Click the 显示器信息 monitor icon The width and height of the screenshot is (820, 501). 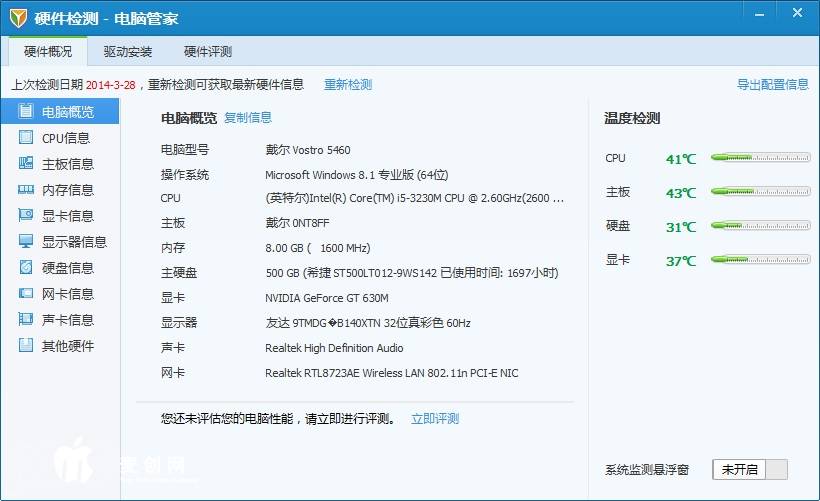click(25, 241)
